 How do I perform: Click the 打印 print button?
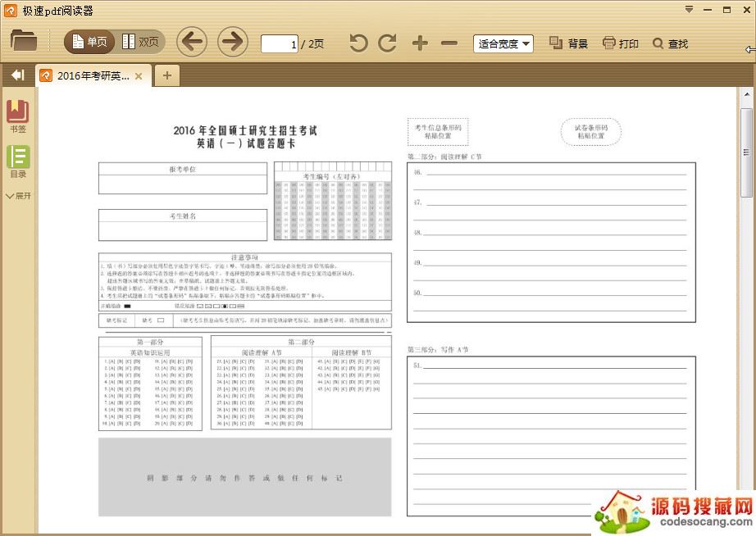coord(620,43)
